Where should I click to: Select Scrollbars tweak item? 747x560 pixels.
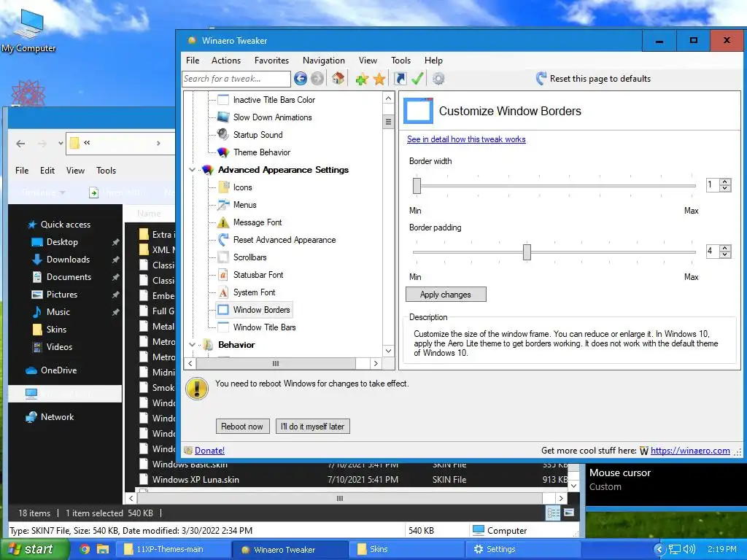click(x=249, y=257)
